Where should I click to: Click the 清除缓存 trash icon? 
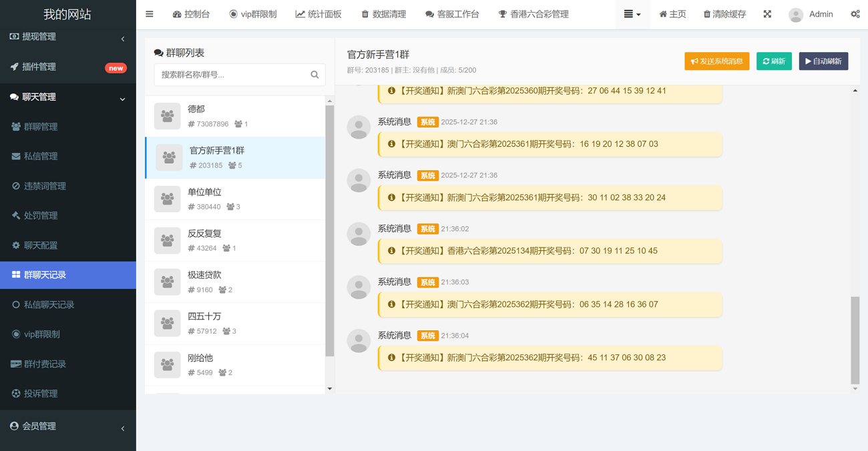tap(707, 14)
